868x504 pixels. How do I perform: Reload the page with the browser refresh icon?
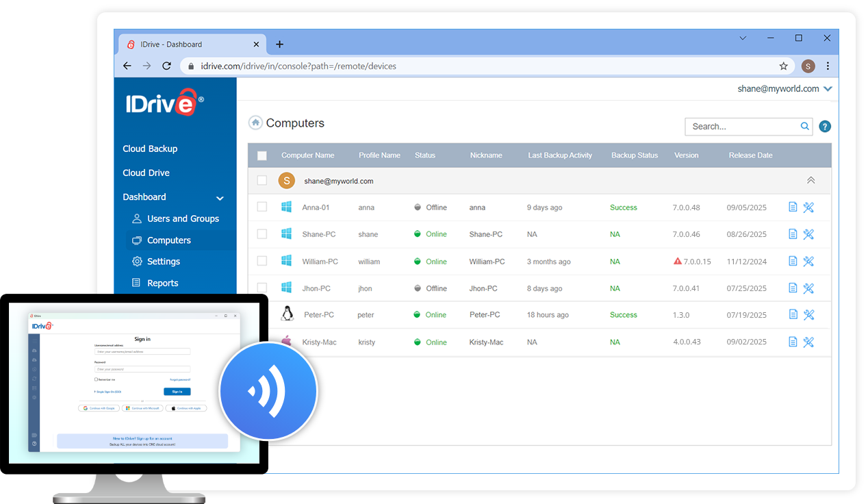pos(166,66)
